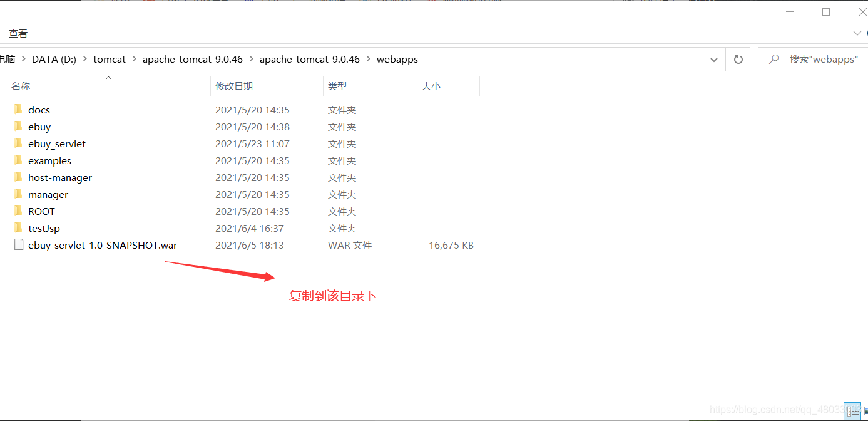Image resolution: width=868 pixels, height=421 pixels.
Task: Maximize the Explorer window
Action: (x=826, y=12)
